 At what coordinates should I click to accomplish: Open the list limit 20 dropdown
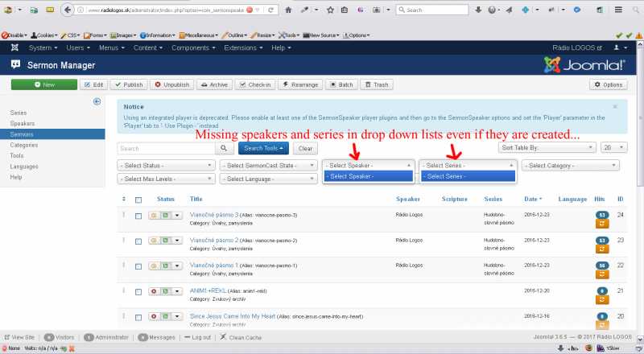[x=613, y=147]
